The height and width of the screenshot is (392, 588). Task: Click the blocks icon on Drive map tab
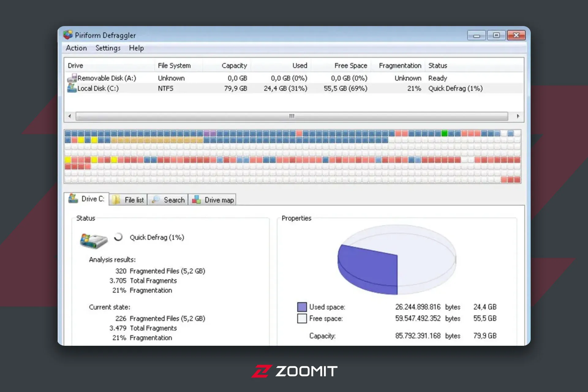(x=196, y=200)
